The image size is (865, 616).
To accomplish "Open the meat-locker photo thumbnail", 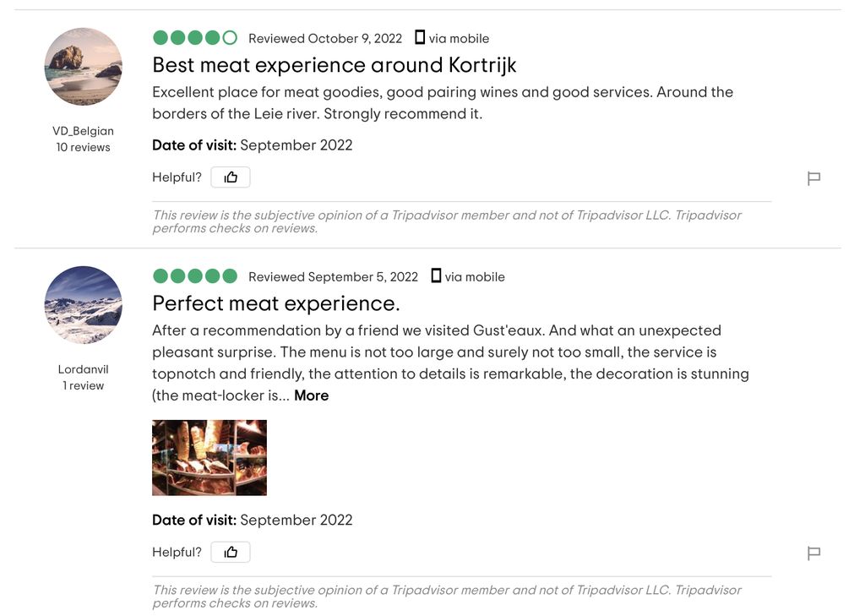I will point(209,458).
